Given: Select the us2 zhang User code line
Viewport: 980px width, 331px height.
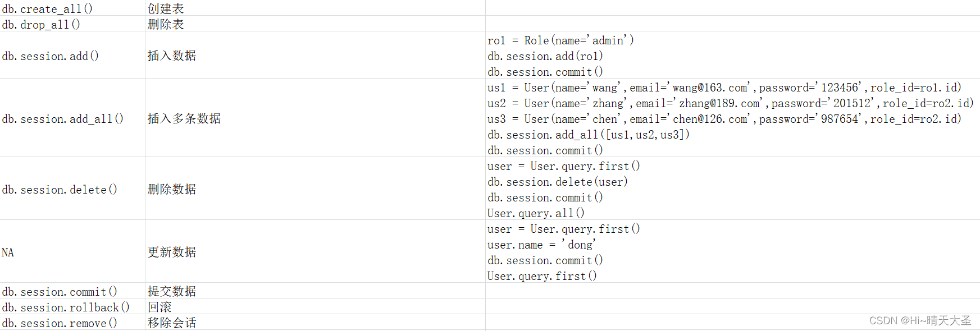Looking at the screenshot, I should tap(730, 103).
